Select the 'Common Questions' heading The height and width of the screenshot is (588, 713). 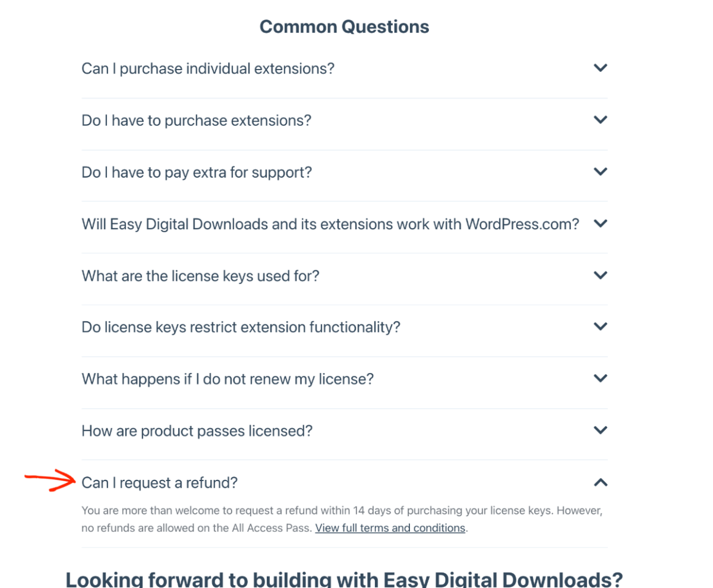tap(344, 26)
